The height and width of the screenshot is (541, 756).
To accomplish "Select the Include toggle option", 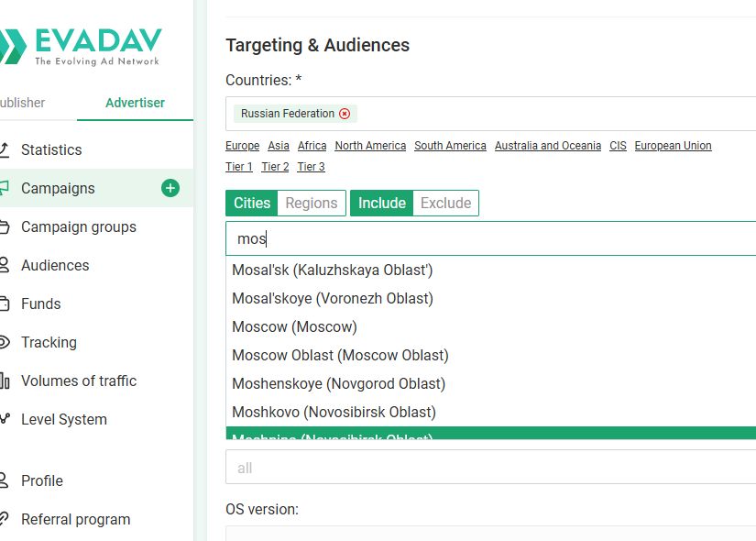I will click(x=381, y=203).
